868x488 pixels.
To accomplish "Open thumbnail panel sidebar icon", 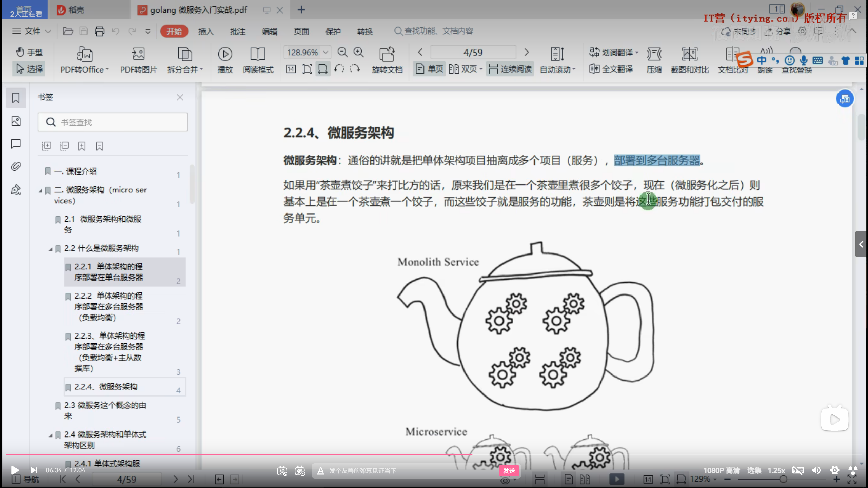I will pos(16,121).
